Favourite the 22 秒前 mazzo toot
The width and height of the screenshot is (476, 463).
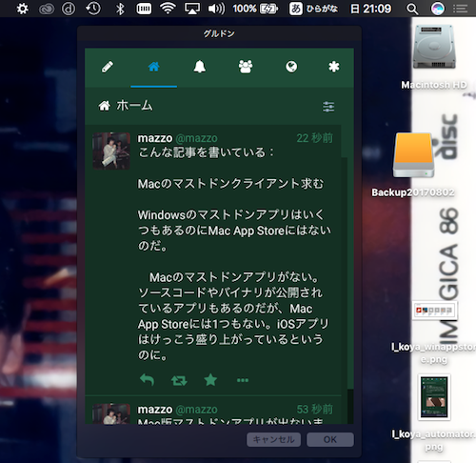pyautogui.click(x=210, y=380)
